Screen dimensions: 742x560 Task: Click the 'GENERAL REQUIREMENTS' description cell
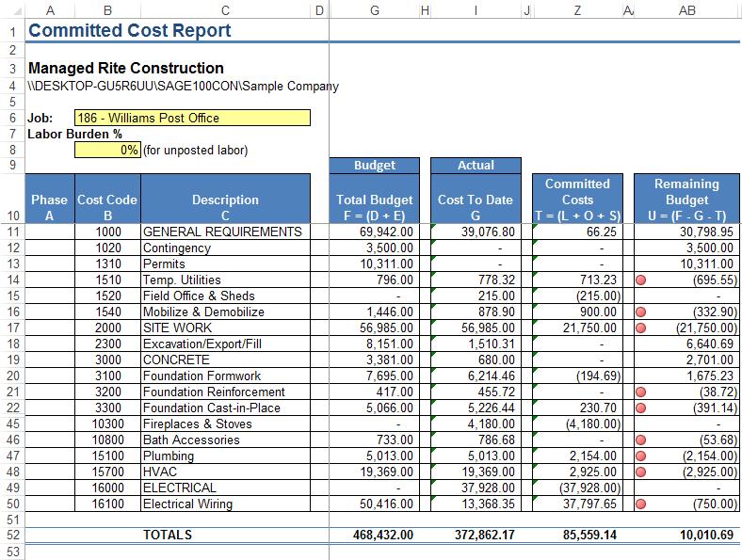225,232
